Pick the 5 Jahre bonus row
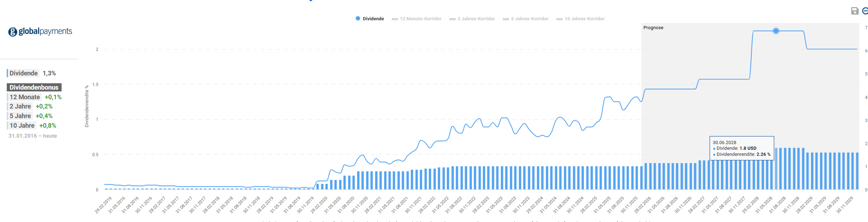Screen dimensions: 868x222 20,116
